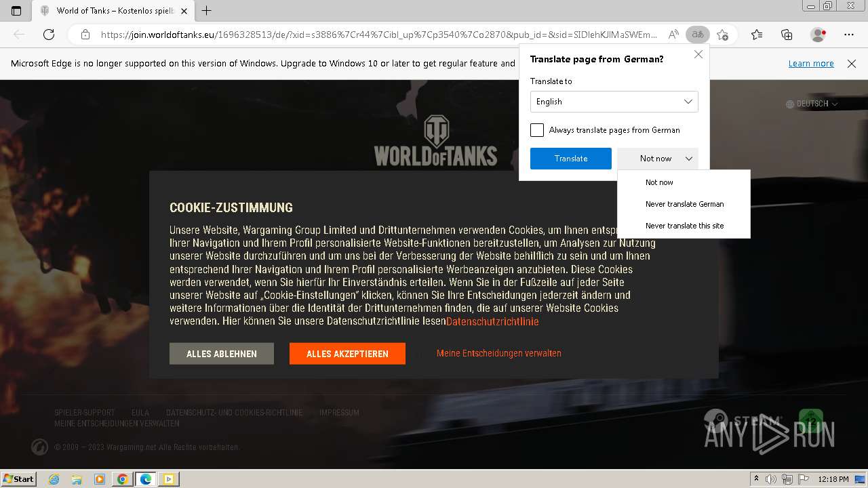Image resolution: width=868 pixels, height=488 pixels.
Task: Add this page to favorites
Action: pos(723,35)
